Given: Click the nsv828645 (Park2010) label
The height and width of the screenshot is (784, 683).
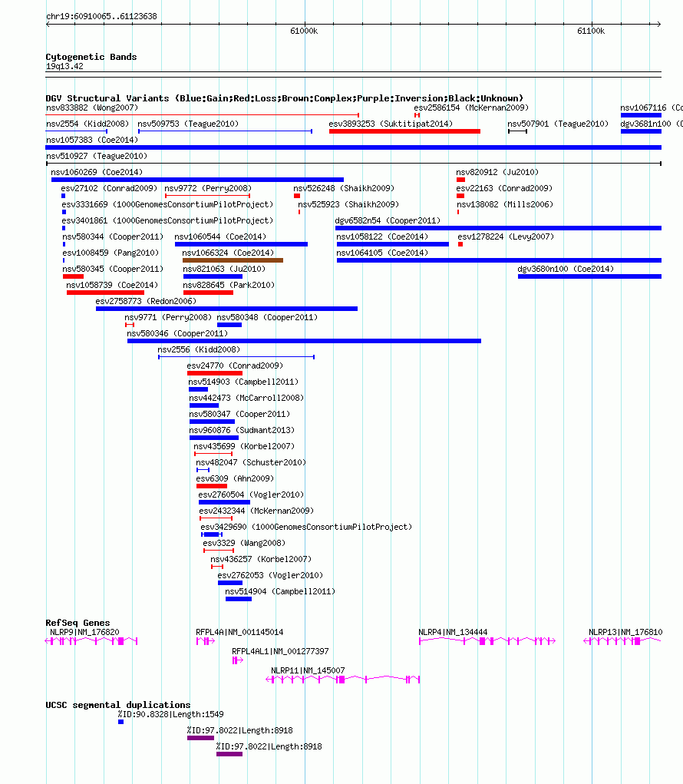Looking at the screenshot, I should click(x=229, y=285).
